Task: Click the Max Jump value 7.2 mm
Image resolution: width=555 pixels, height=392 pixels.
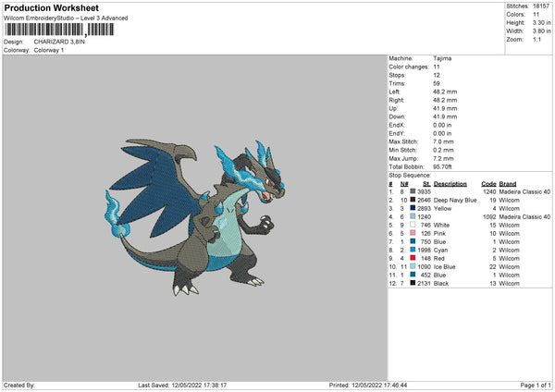Action: (x=443, y=158)
